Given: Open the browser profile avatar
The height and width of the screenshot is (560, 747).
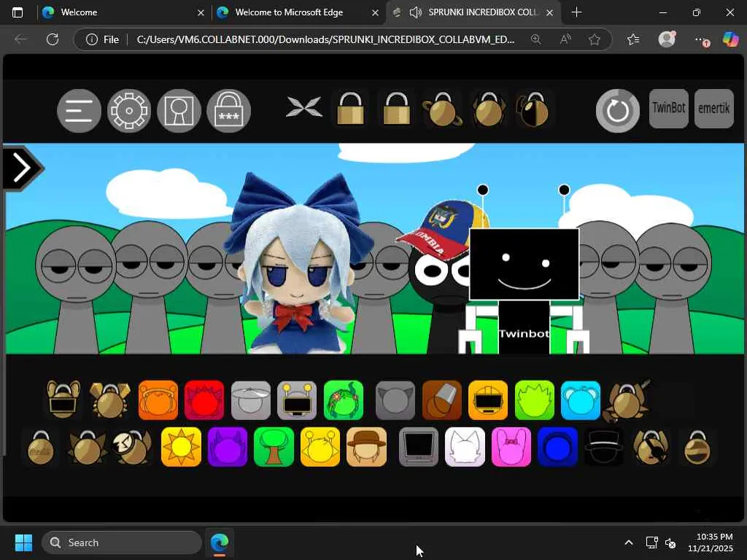Looking at the screenshot, I should tap(667, 39).
